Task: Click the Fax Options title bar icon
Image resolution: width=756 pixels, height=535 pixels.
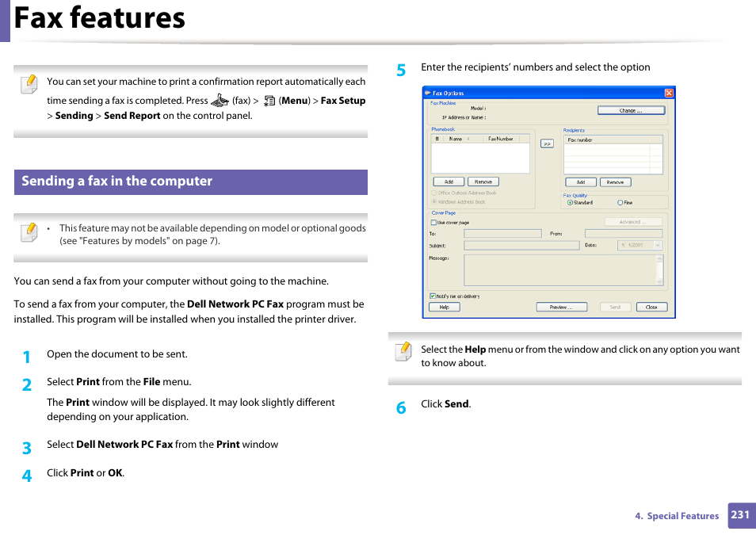Action: point(427,93)
